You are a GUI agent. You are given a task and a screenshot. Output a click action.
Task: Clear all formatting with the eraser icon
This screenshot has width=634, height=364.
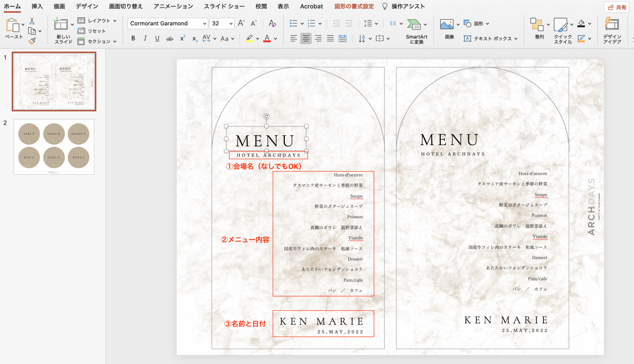(x=272, y=23)
